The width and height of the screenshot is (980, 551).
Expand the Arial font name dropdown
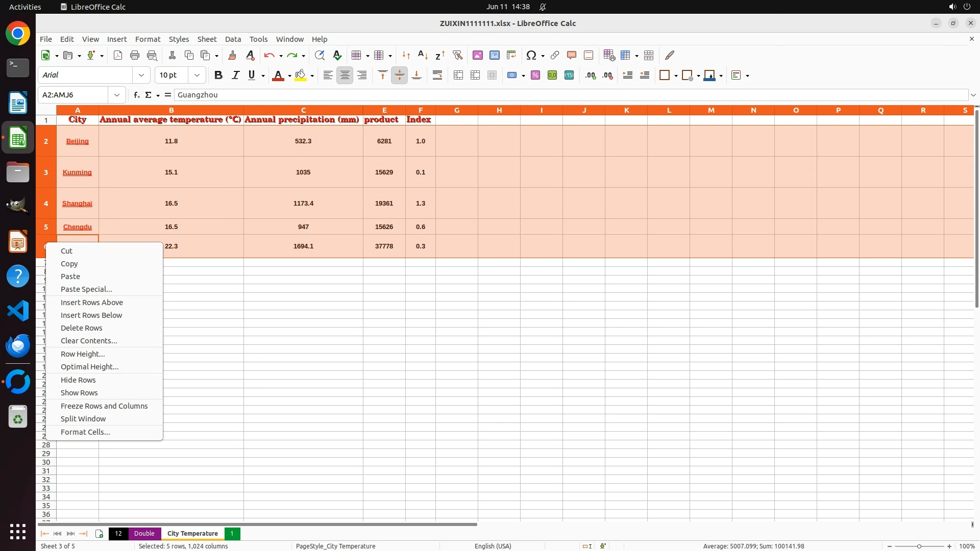(141, 75)
